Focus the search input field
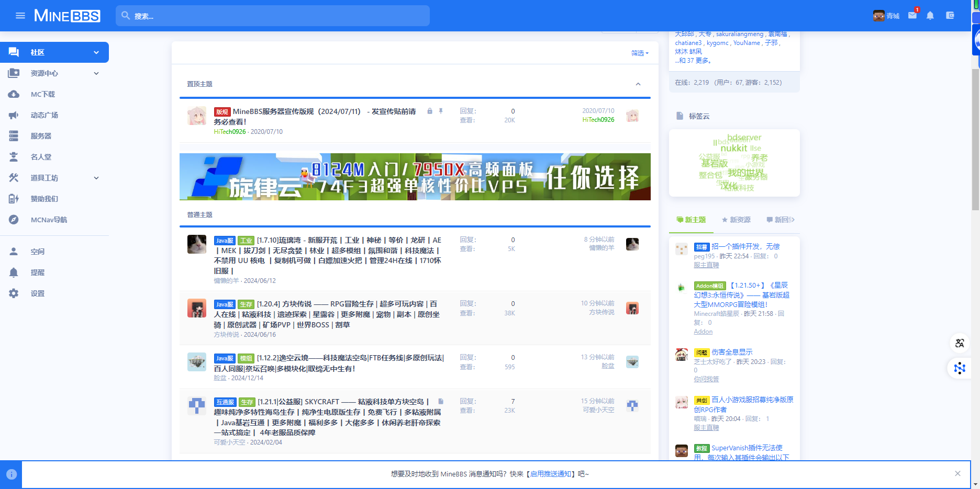 [x=273, y=16]
